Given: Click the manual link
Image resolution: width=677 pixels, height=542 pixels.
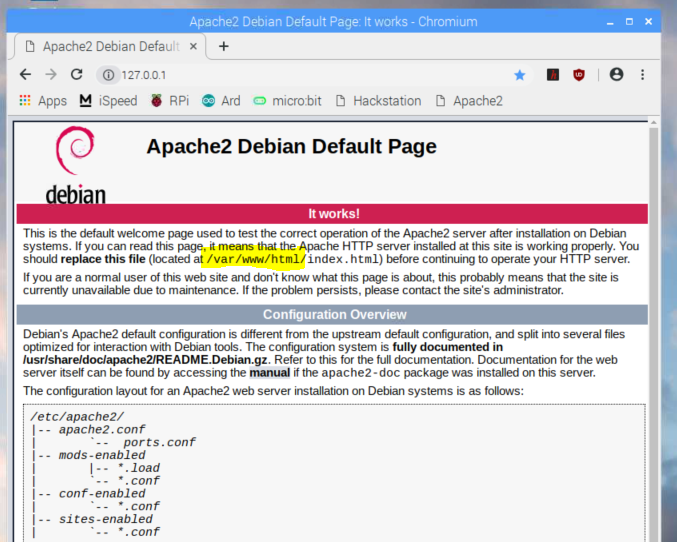Looking at the screenshot, I should point(270,373).
